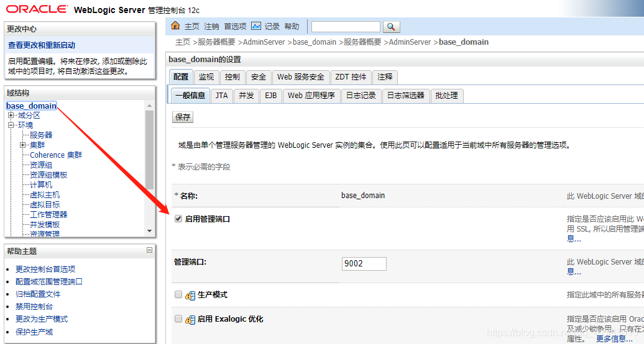Select the 日志筛选器 subtab

point(406,95)
